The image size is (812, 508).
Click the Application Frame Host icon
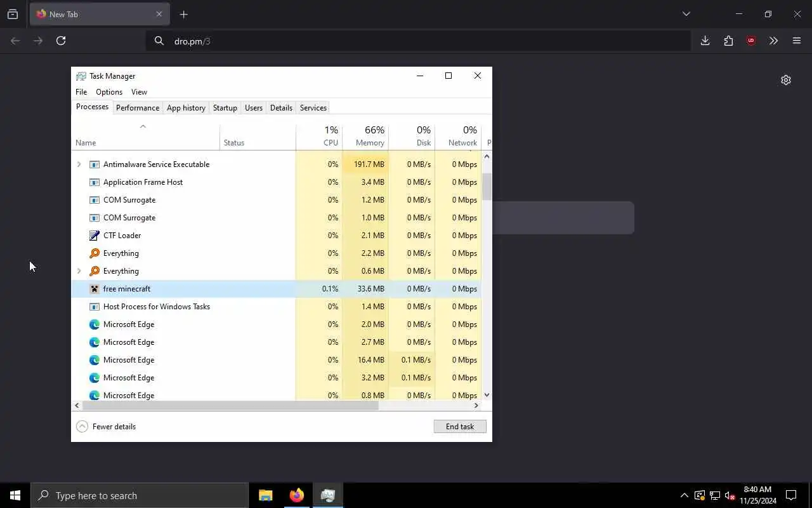click(95, 182)
